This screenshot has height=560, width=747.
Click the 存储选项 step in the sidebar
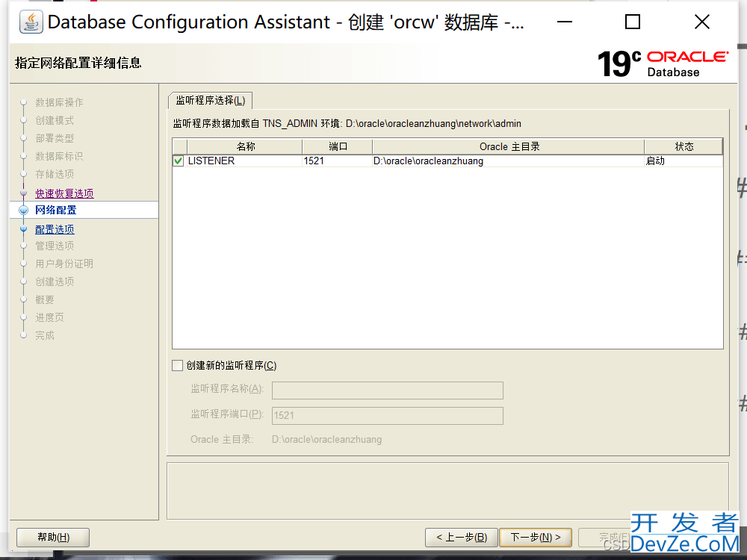tap(55, 174)
